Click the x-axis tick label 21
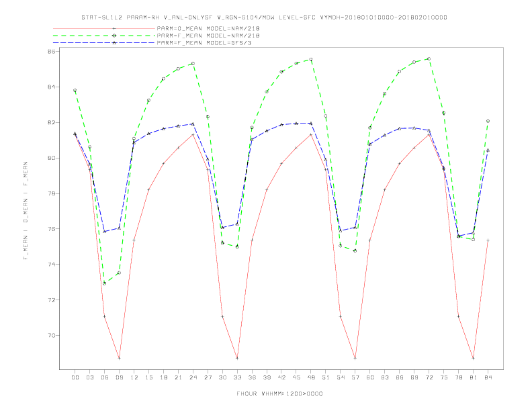Viewport: 532px width, 411px height. pyautogui.click(x=178, y=377)
